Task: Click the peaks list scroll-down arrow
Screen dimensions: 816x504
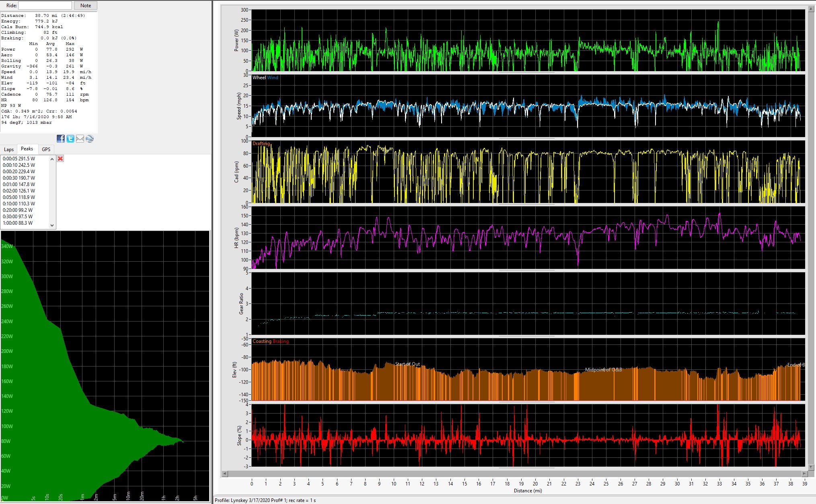Action: coord(52,225)
